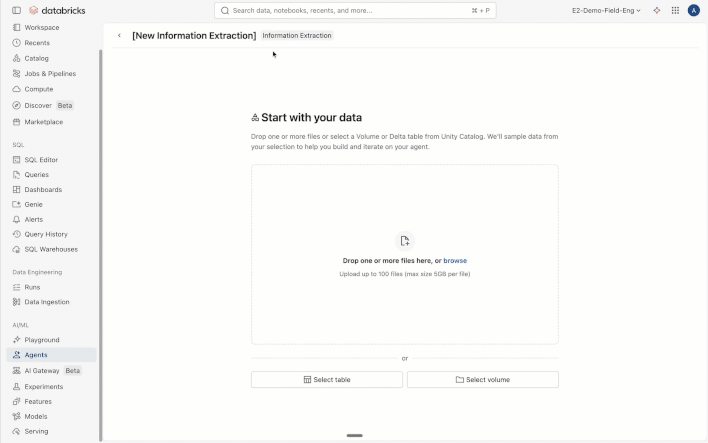This screenshot has width=708, height=443.
Task: Open the Dashboards menu label
Action: (43, 190)
